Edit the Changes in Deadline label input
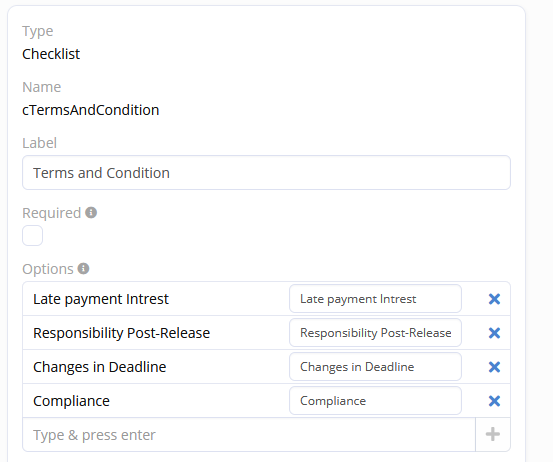 [x=375, y=367]
